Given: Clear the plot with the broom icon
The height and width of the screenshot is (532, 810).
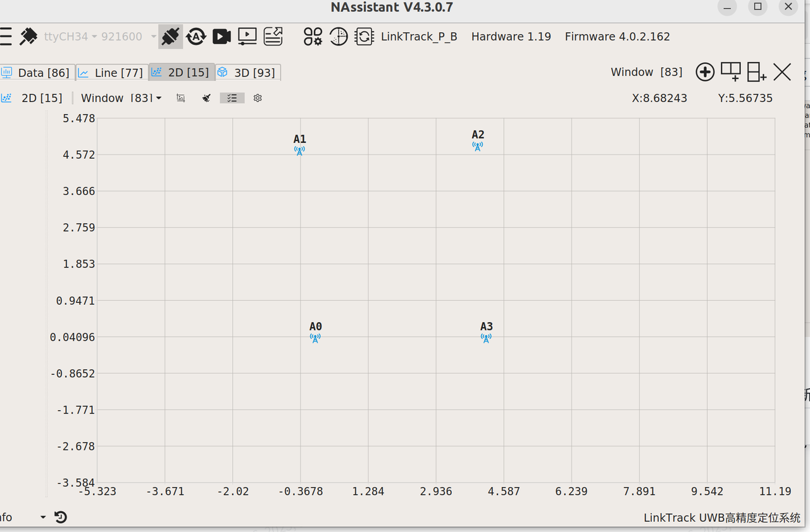Looking at the screenshot, I should [206, 98].
